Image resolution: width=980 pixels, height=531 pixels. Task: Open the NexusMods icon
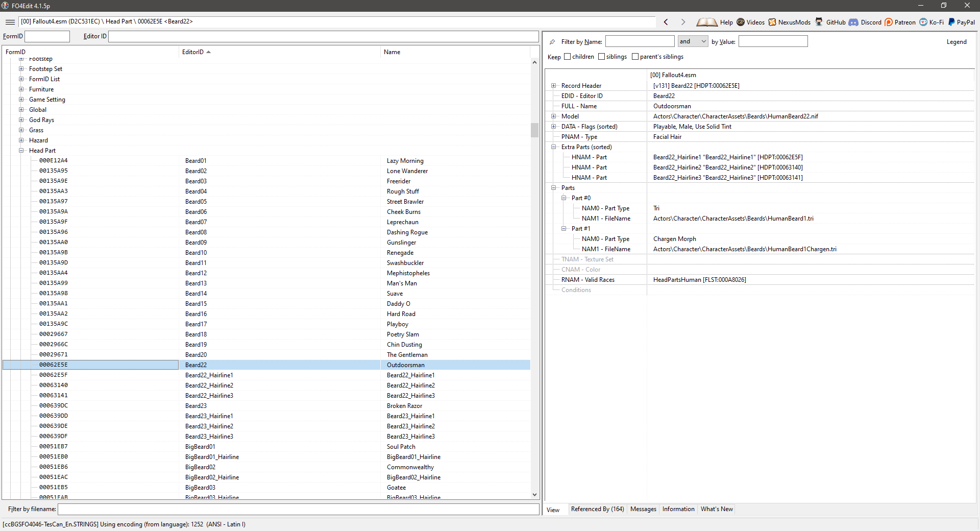(772, 22)
